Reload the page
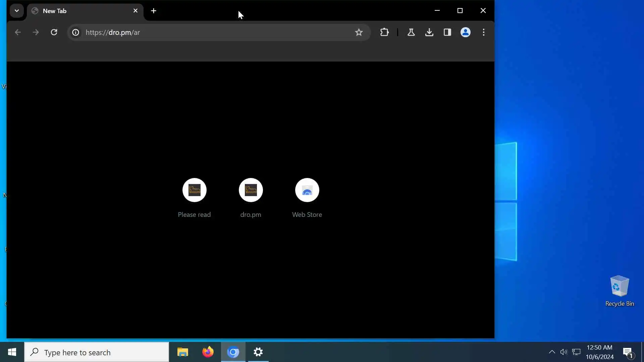The width and height of the screenshot is (644, 362). click(x=54, y=32)
